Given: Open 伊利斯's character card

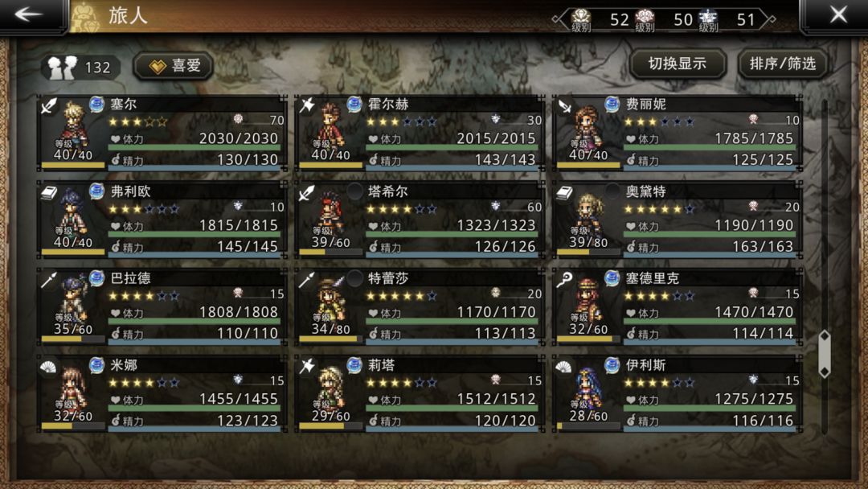Looking at the screenshot, I should pyautogui.click(x=677, y=394).
